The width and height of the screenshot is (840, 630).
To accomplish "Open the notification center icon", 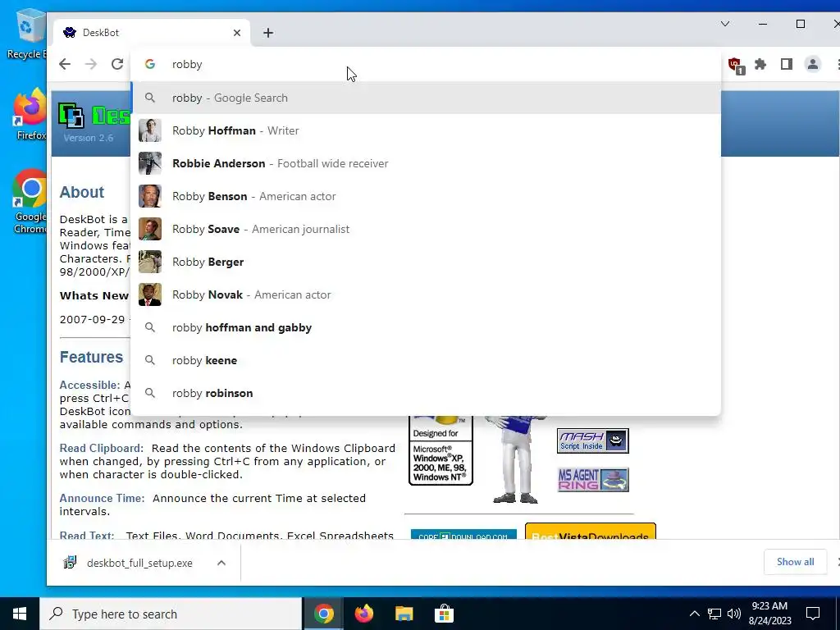I will pos(813,614).
